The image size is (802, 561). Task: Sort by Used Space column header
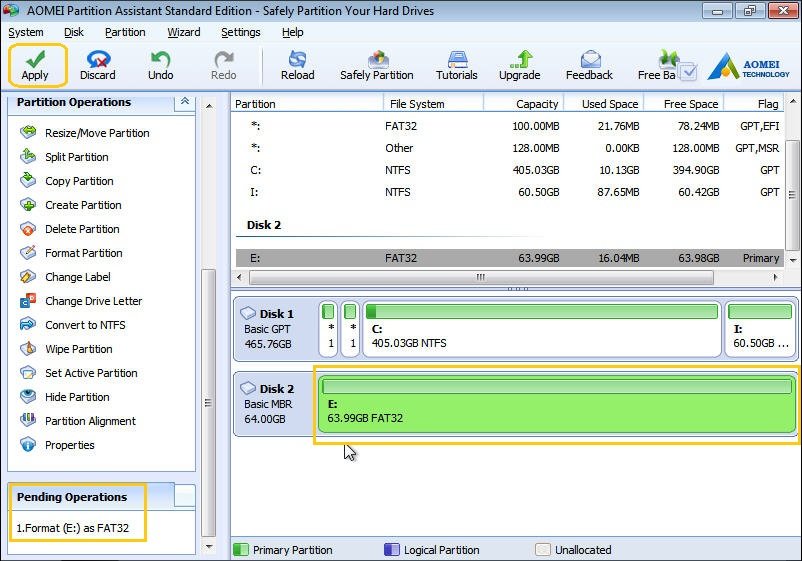coord(604,104)
